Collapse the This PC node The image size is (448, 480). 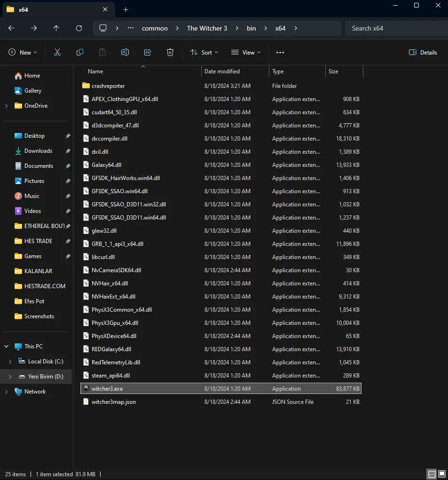coord(7,346)
